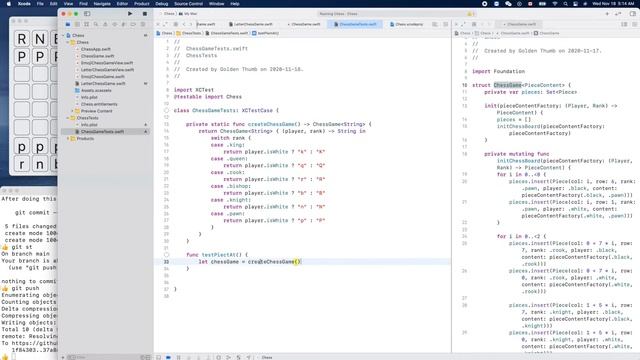This screenshot has height=360, width=640.
Task: Open the Find navigator magnifier icon
Action: click(x=96, y=24)
